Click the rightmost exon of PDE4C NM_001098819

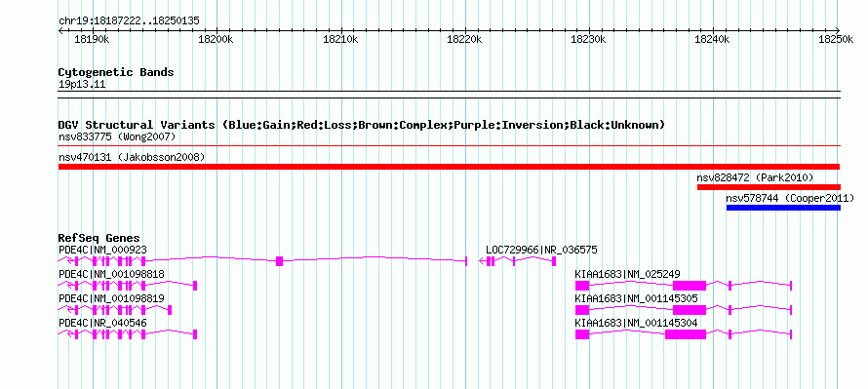tap(170, 310)
